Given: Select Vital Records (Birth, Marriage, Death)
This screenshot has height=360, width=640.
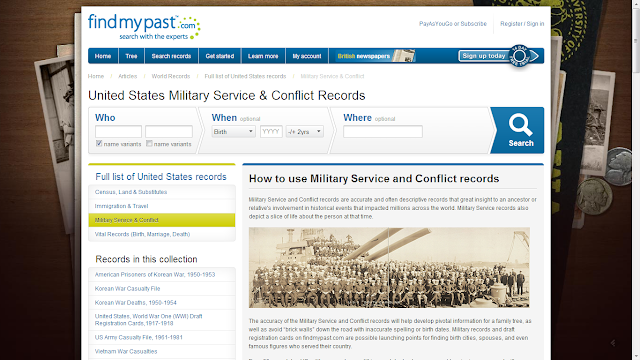Looking at the screenshot, I should coord(162,234).
